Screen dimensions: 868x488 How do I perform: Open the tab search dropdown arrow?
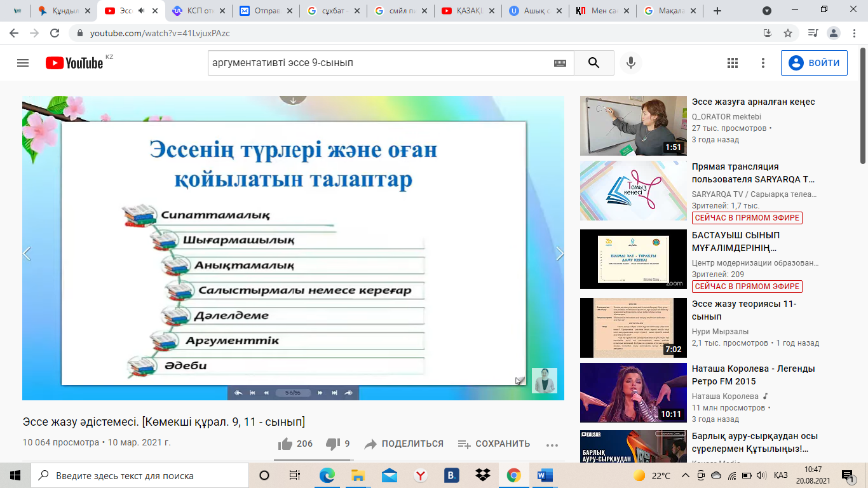pyautogui.click(x=767, y=11)
